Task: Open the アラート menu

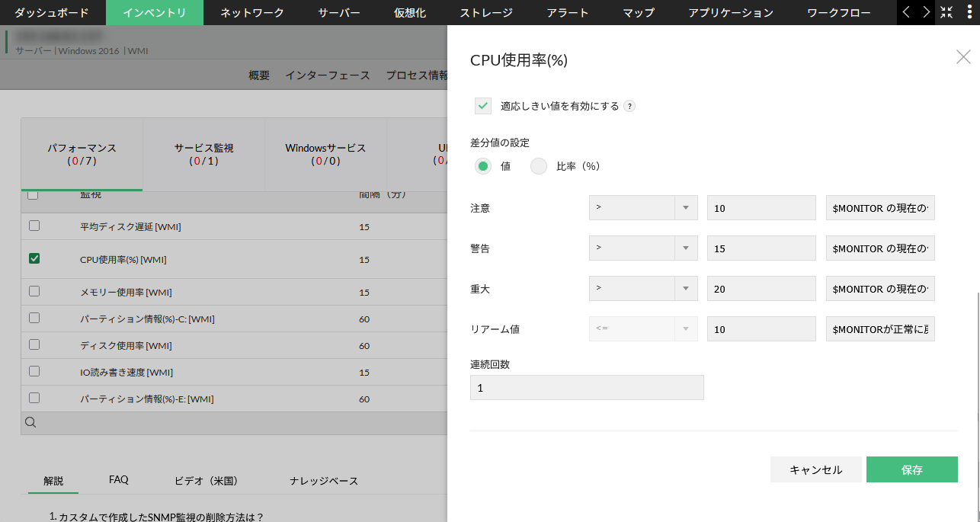Action: pos(568,12)
